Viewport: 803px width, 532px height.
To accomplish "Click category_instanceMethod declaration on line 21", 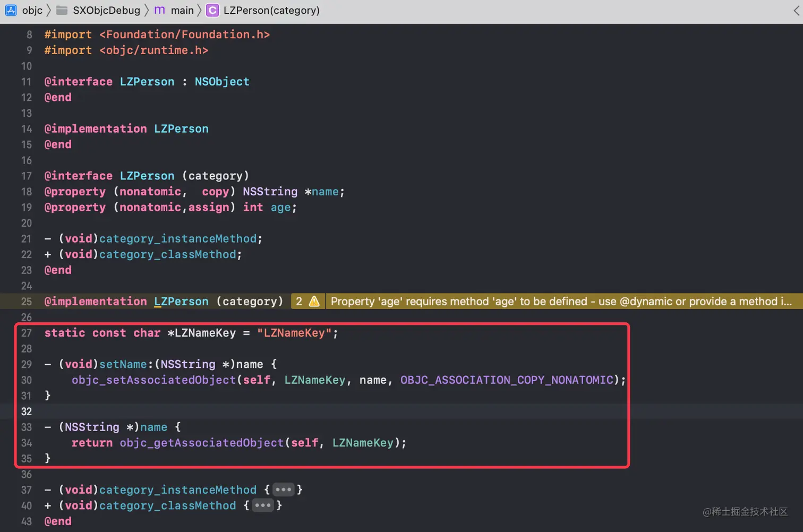I will tap(178, 239).
